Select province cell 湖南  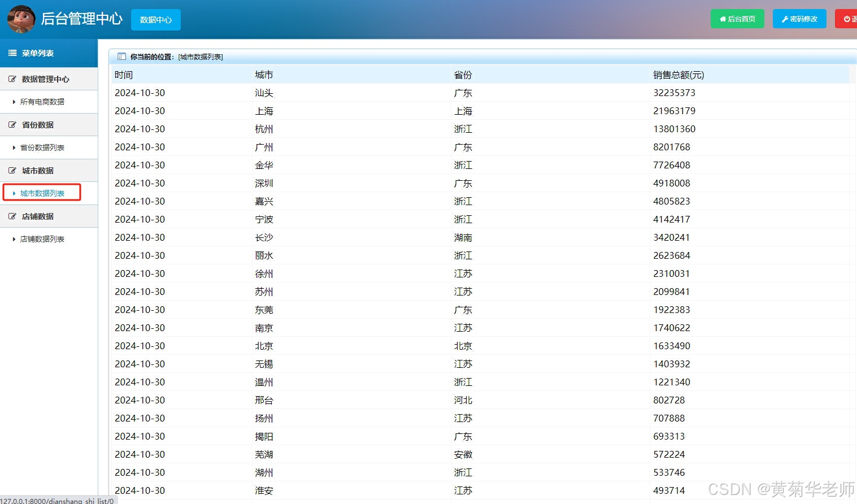pyautogui.click(x=463, y=237)
